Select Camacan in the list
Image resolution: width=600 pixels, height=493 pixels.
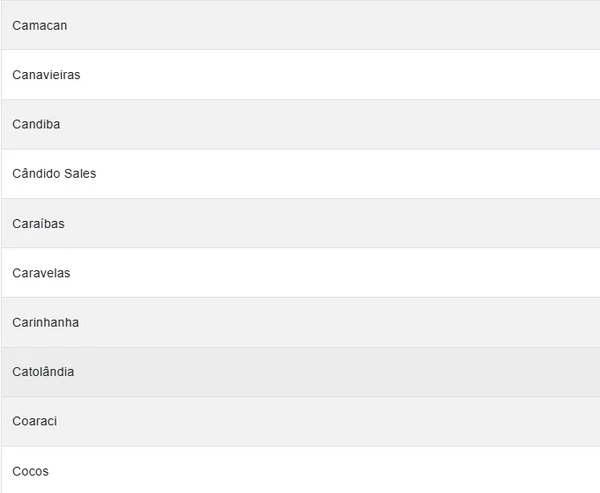(x=300, y=25)
